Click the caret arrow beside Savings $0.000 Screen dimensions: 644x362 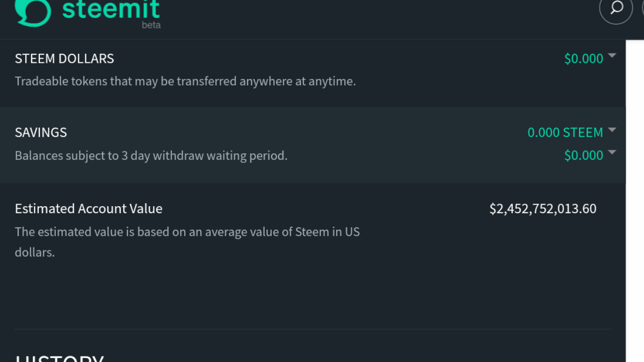pos(612,152)
